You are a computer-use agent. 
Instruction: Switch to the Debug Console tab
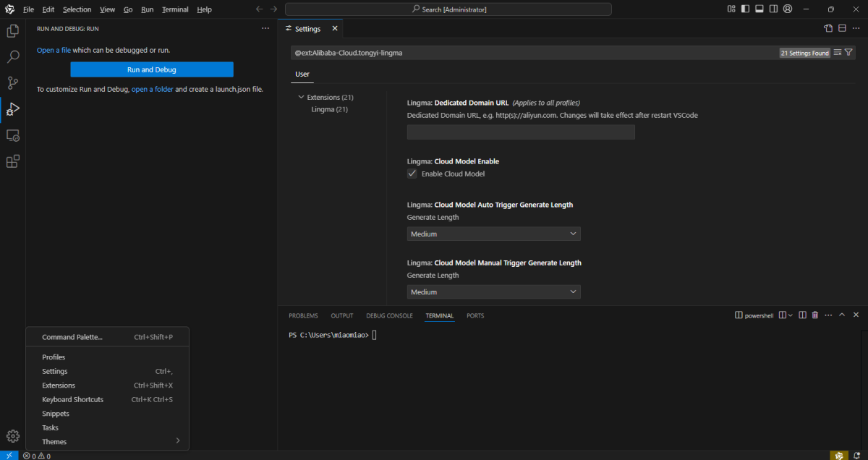[x=389, y=315]
